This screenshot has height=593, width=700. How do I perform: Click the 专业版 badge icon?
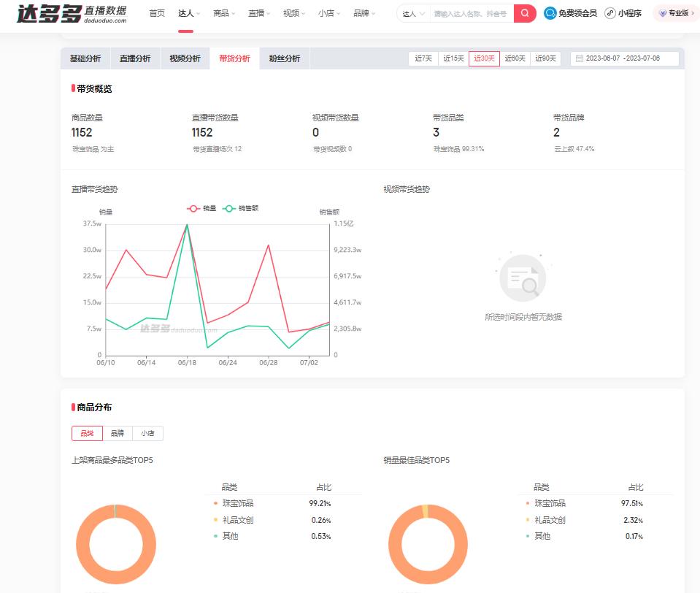[x=661, y=12]
